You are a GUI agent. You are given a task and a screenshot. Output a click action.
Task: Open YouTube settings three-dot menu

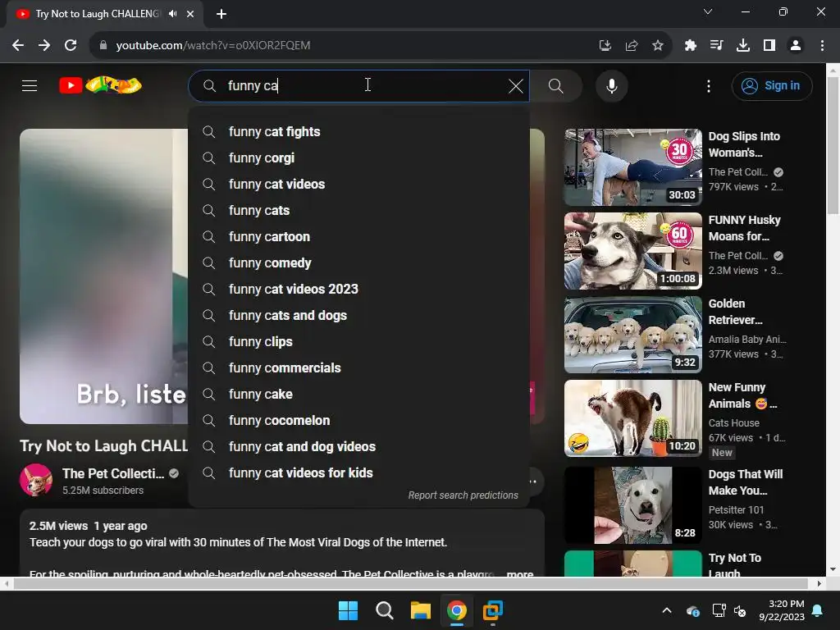click(x=709, y=85)
